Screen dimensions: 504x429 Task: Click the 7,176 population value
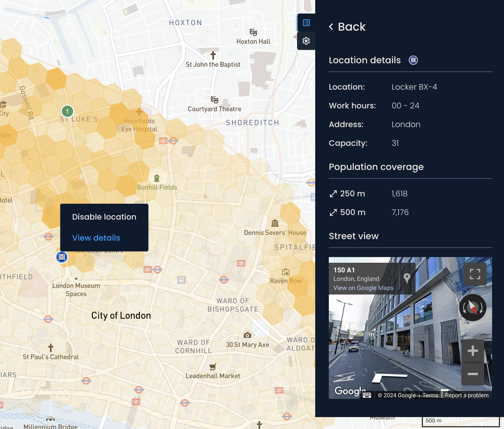(400, 212)
